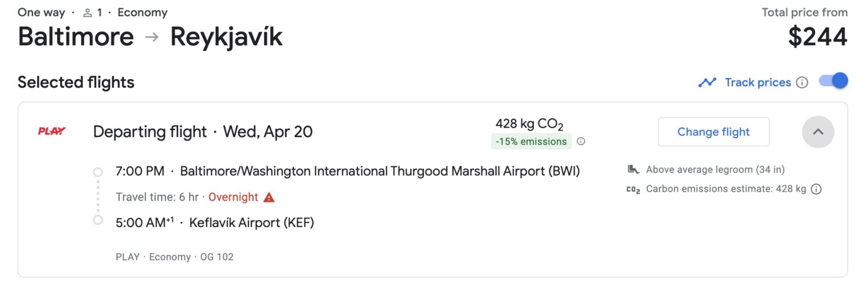Click the Above average legroom text
Screen dimensions: 868x289
pyautogui.click(x=715, y=169)
